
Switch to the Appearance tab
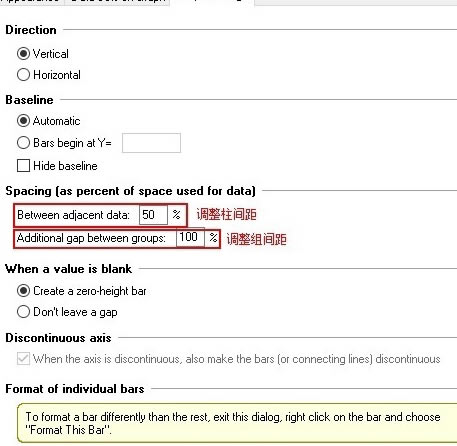pyautogui.click(x=31, y=2)
